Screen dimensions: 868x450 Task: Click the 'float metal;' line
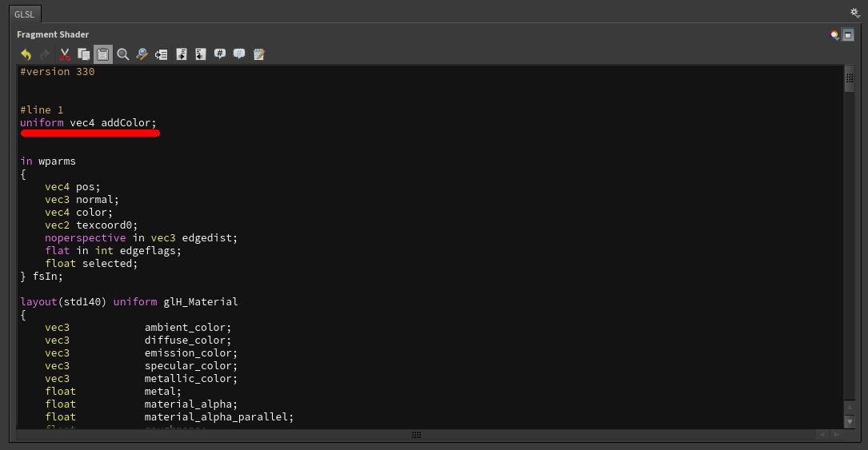pyautogui.click(x=113, y=392)
